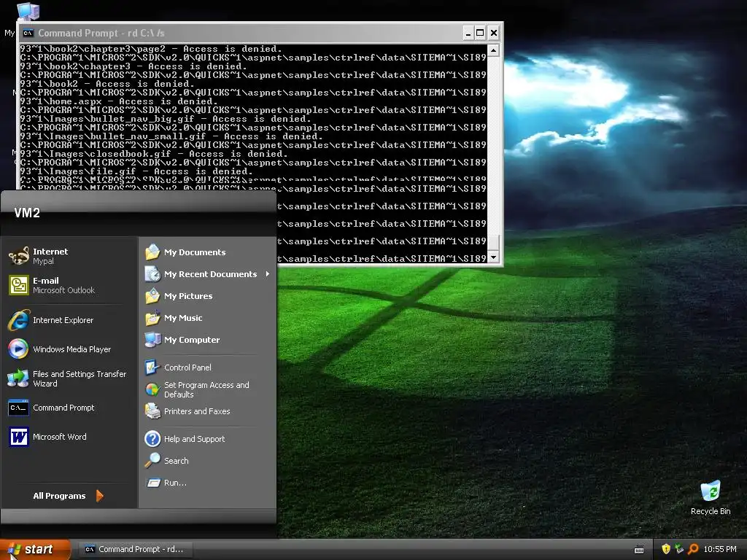Open My Recent Documents icon
This screenshot has width=747, height=560.
click(152, 274)
